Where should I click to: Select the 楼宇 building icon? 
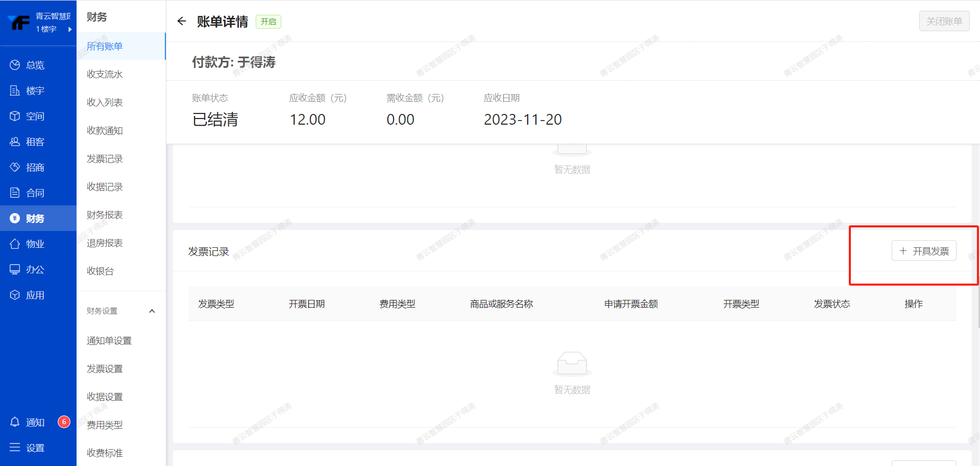15,90
